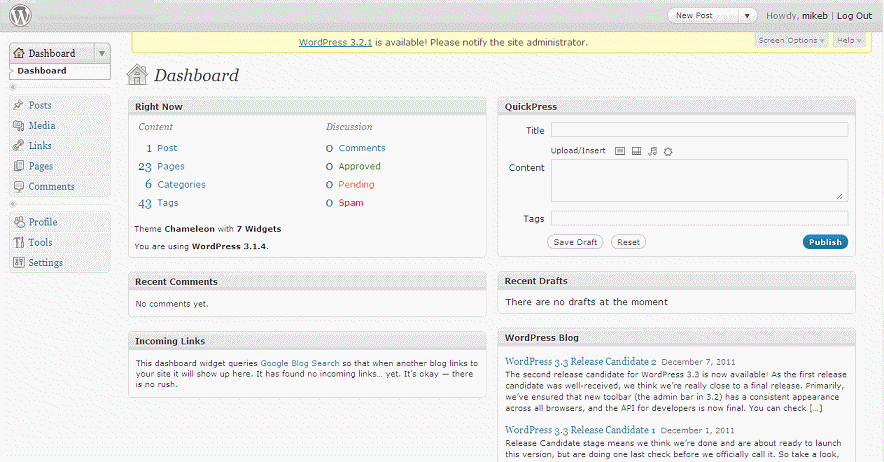Click the Reset button in QuickPress
884x462 pixels.
click(x=628, y=242)
